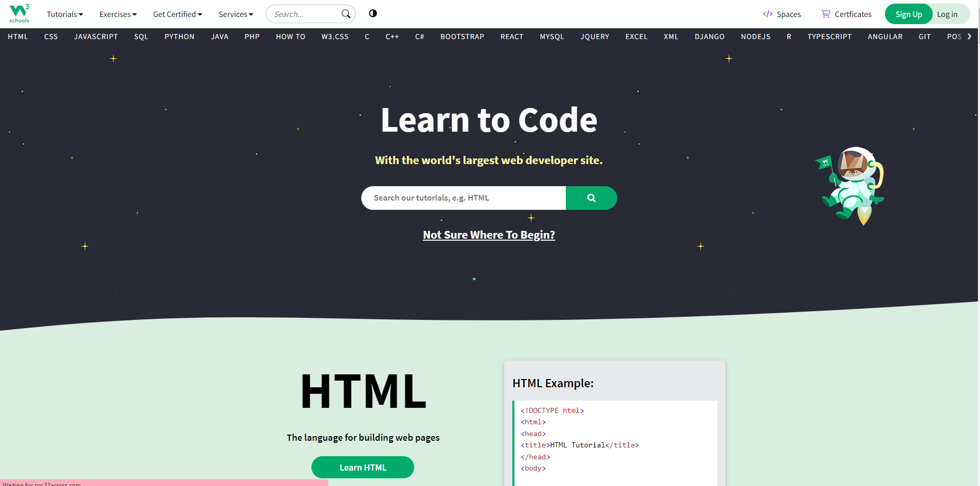Open the Services dropdown
980x486 pixels.
tap(235, 14)
